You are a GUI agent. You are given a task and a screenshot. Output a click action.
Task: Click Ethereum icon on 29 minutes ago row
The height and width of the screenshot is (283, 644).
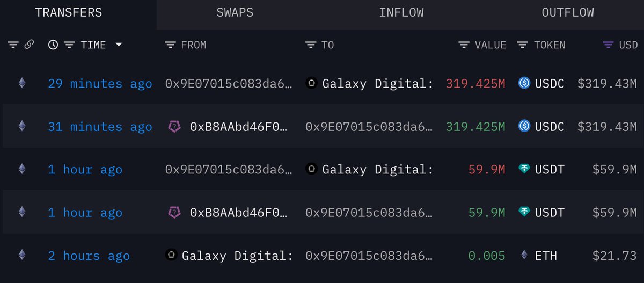coord(22,83)
